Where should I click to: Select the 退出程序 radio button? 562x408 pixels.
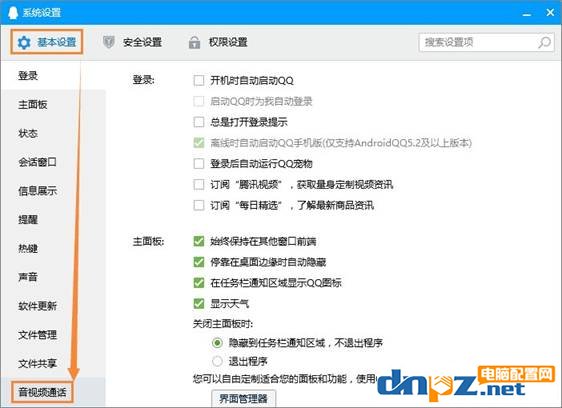click(217, 361)
